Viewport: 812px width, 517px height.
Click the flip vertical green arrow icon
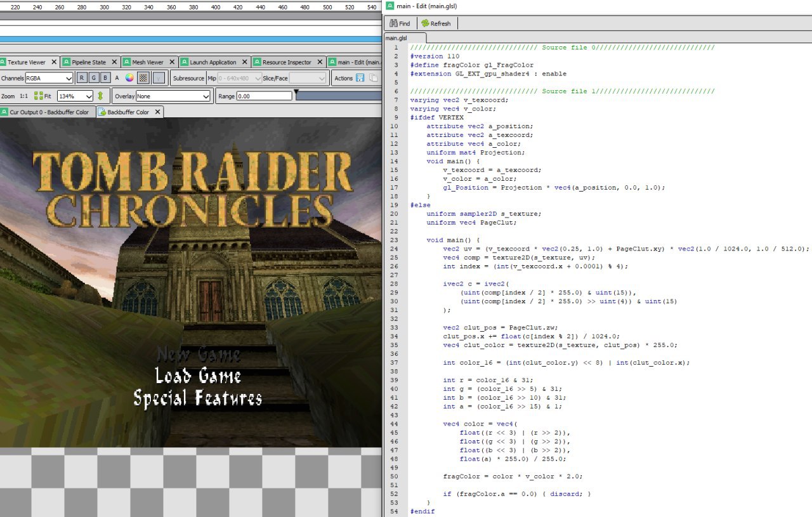pyautogui.click(x=100, y=96)
